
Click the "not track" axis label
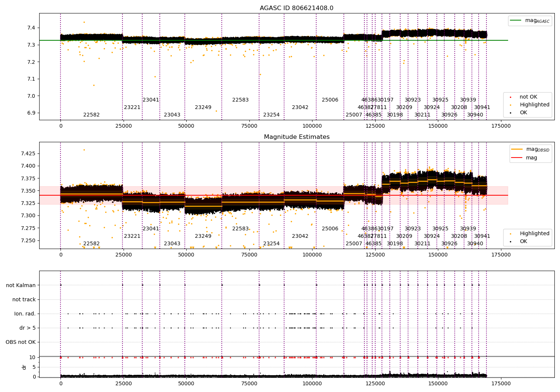(24, 299)
